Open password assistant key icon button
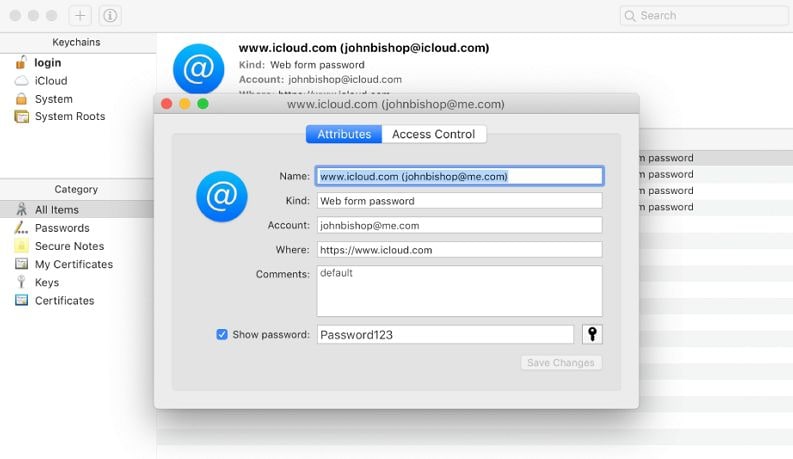The image size is (793, 459). (x=592, y=334)
